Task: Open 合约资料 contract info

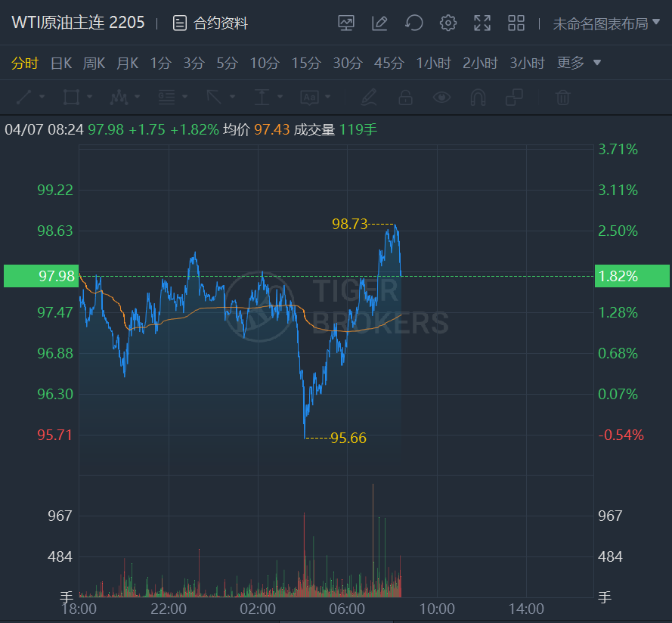Action: 211,23
